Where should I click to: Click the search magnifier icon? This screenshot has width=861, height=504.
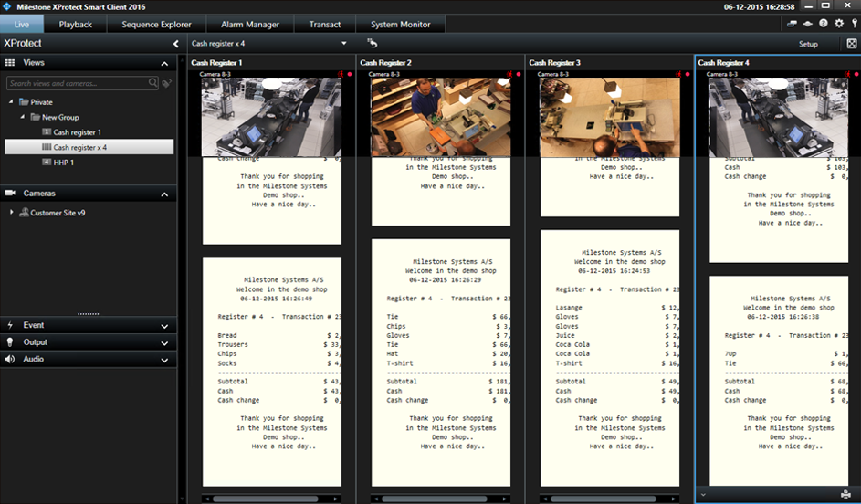click(153, 83)
